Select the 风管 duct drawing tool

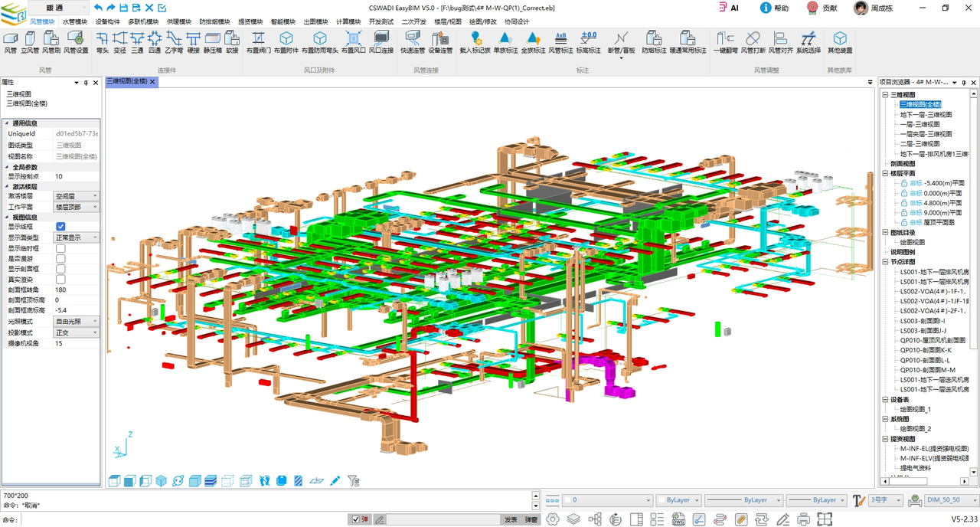click(x=10, y=42)
